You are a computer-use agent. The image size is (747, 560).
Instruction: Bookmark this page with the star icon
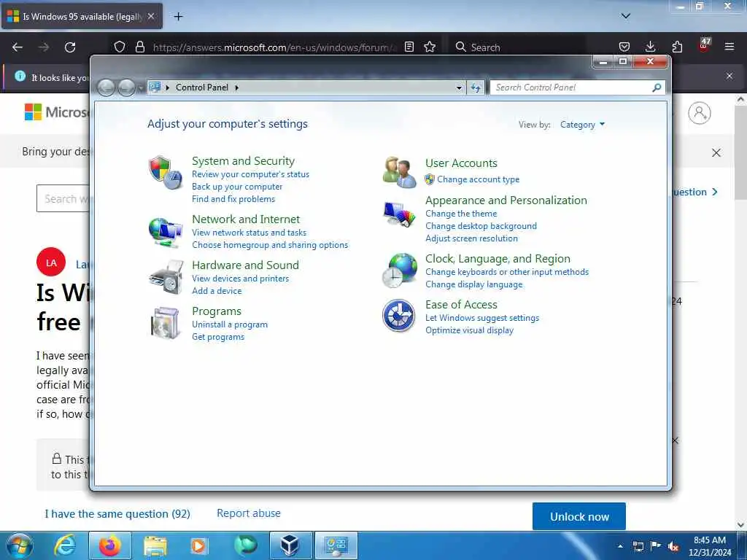(x=430, y=47)
